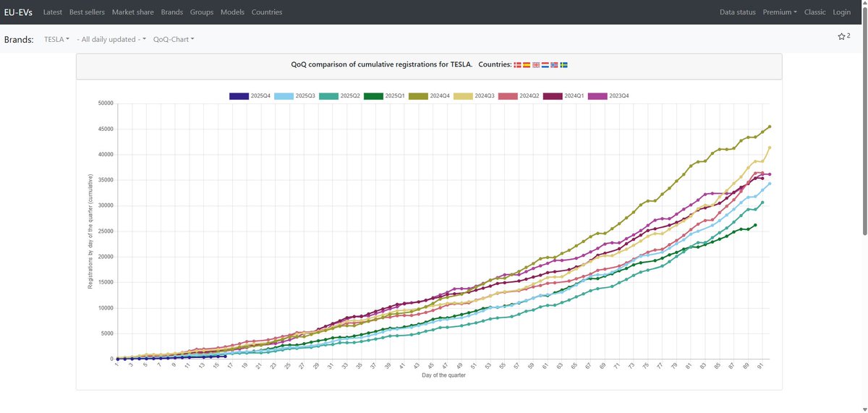The height and width of the screenshot is (413, 868).
Task: Click the last 2025Q1 data point
Action: 755,225
